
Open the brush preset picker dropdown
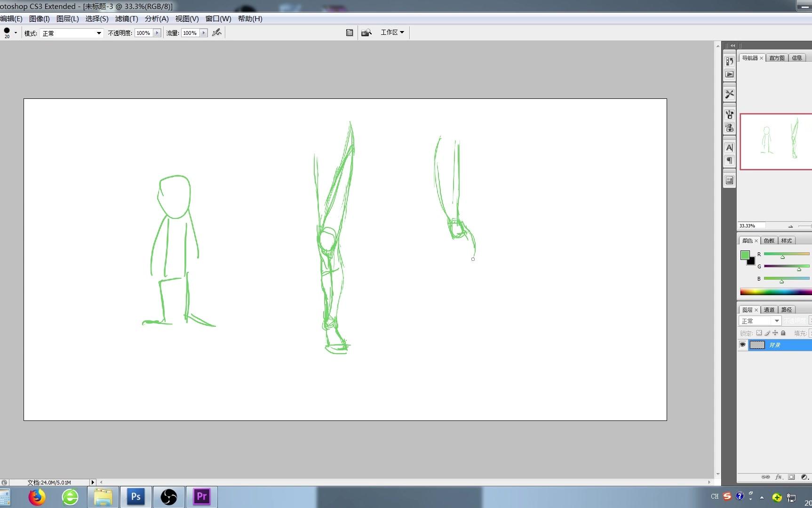tap(16, 32)
